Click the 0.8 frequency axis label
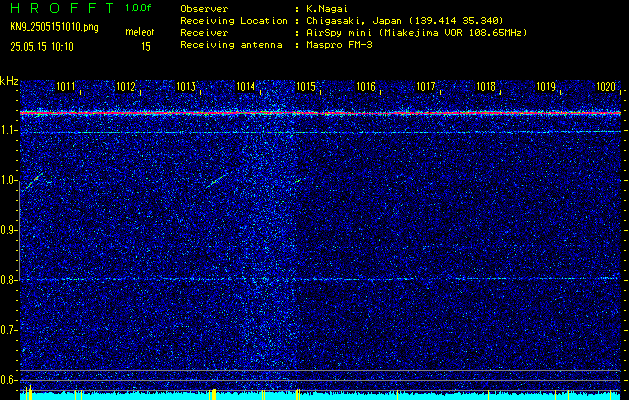This screenshot has height=400, width=629. [9, 280]
